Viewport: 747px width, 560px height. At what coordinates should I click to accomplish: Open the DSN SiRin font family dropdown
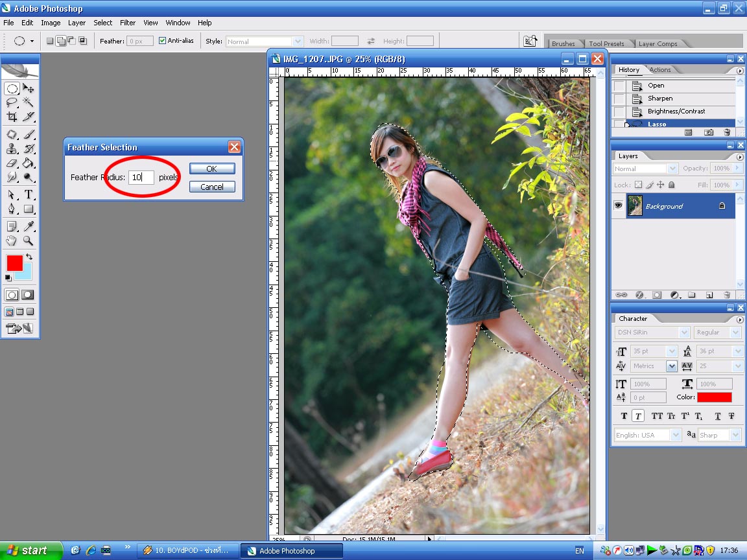tap(685, 332)
